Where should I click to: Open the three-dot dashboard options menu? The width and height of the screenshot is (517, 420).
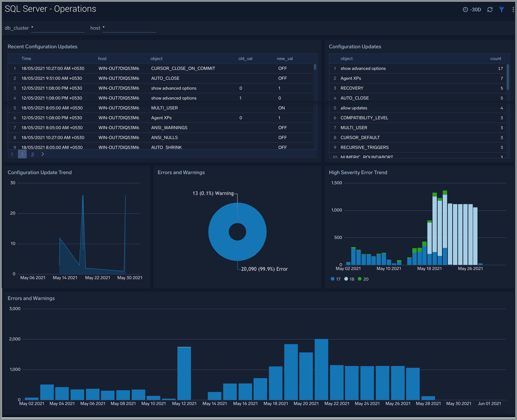tap(513, 10)
